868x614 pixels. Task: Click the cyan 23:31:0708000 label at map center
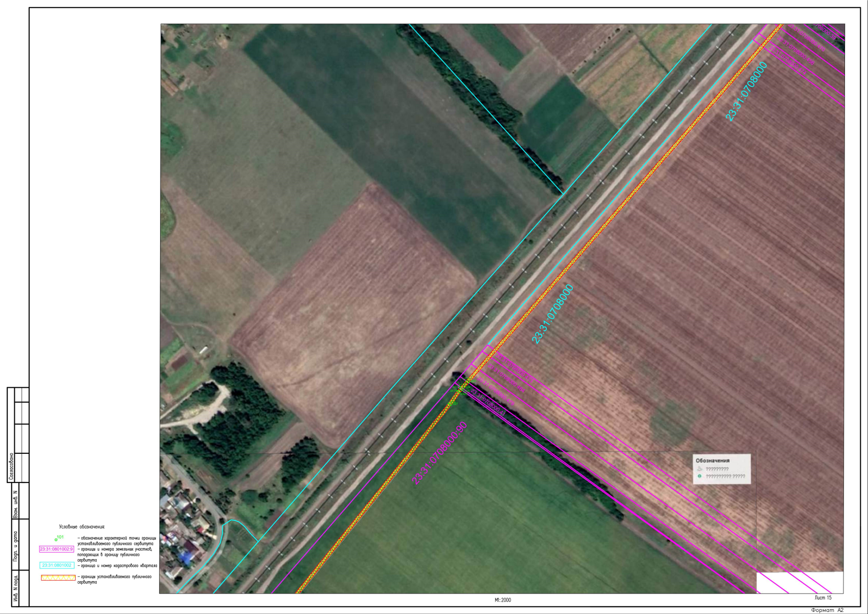coord(552,314)
